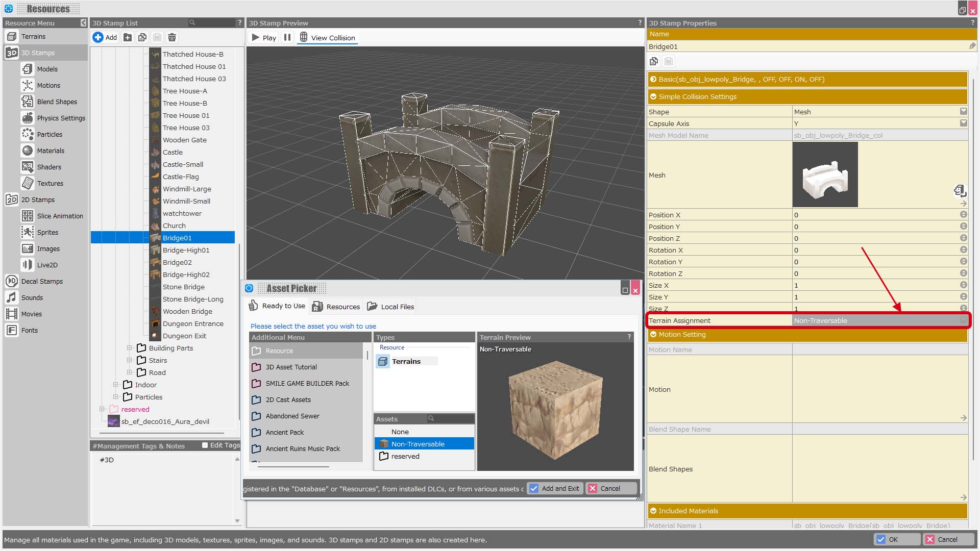Image resolution: width=980 pixels, height=551 pixels.
Task: Expand the Building Parts folder
Action: [130, 348]
